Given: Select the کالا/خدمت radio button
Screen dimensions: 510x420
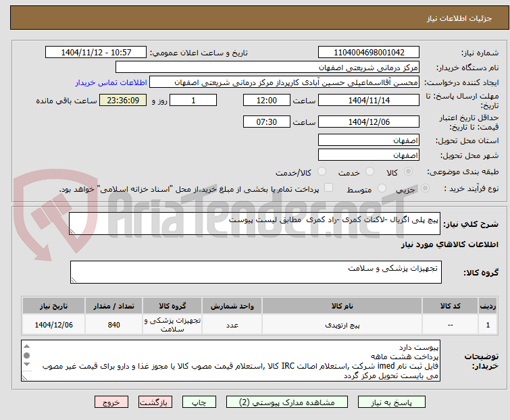Looking at the screenshot, I should click(x=322, y=172).
